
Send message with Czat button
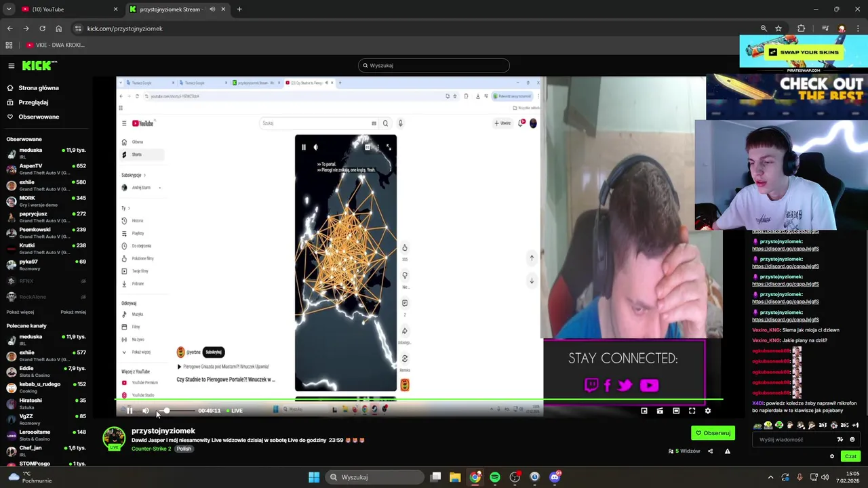(x=850, y=456)
